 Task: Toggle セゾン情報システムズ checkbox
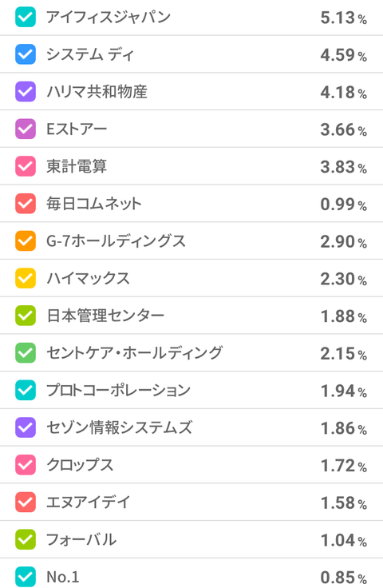(x=26, y=427)
